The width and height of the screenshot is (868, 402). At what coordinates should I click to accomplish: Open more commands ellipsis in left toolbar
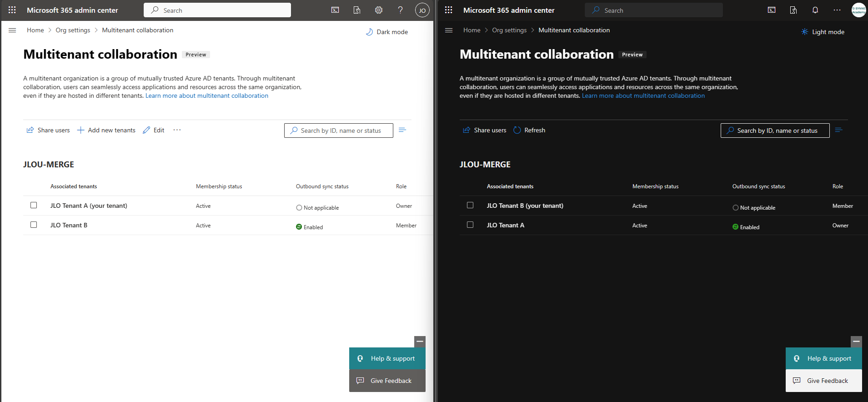[177, 130]
